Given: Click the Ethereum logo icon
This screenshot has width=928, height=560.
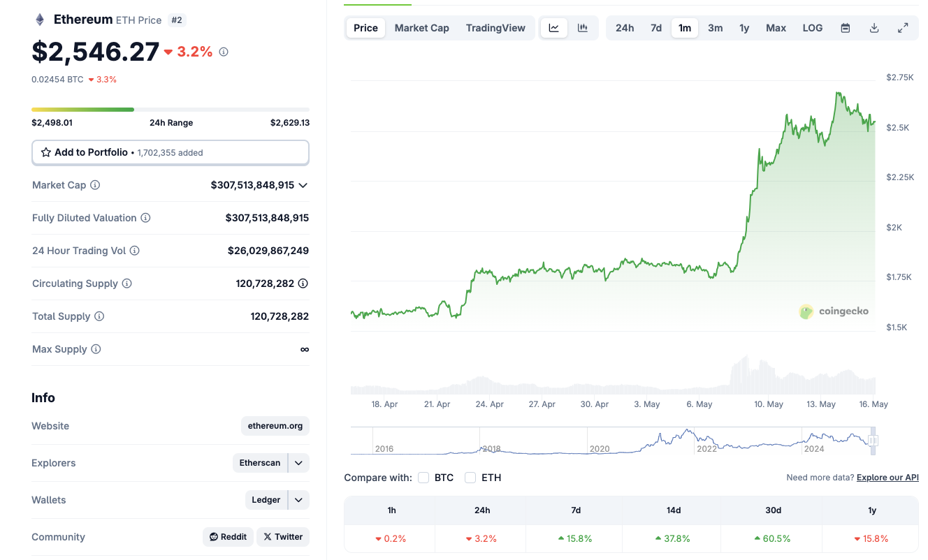Looking at the screenshot, I should (40, 20).
